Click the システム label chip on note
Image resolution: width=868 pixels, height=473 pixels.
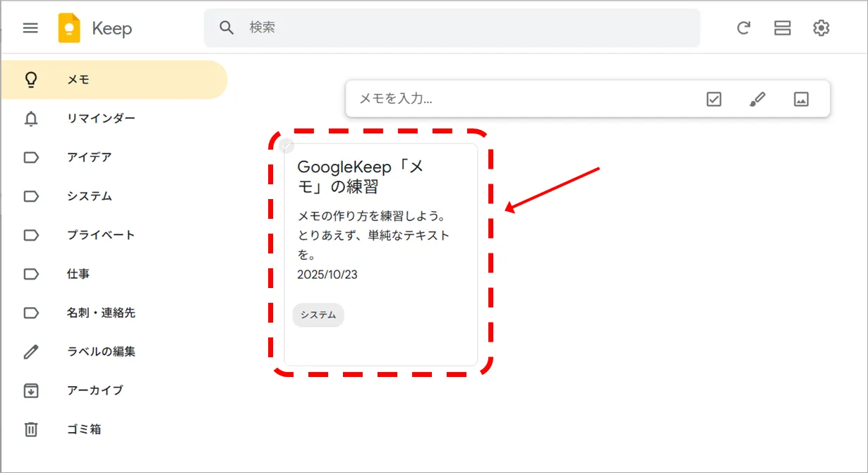[x=318, y=315]
